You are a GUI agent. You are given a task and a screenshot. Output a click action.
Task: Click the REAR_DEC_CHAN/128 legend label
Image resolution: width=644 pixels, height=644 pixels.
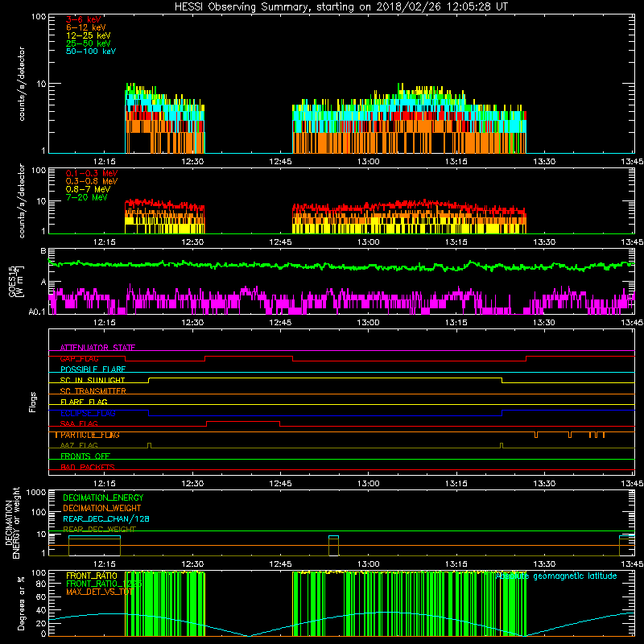tap(106, 518)
